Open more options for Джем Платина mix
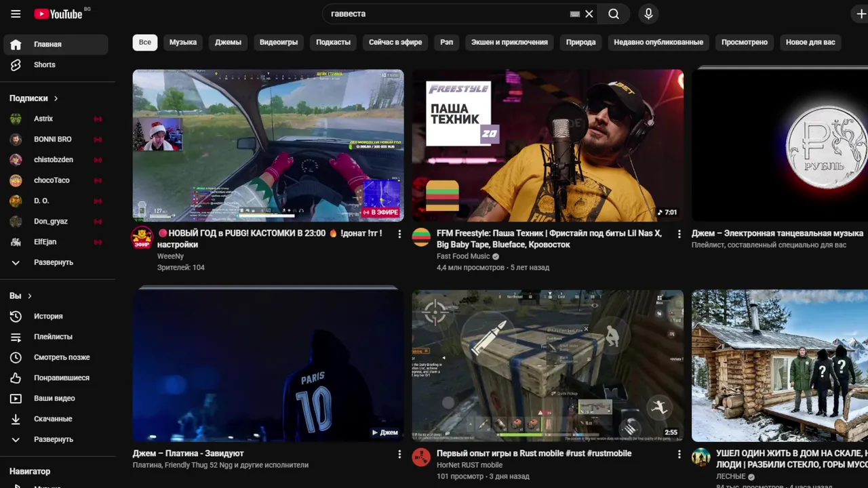The image size is (868, 488). (x=399, y=454)
